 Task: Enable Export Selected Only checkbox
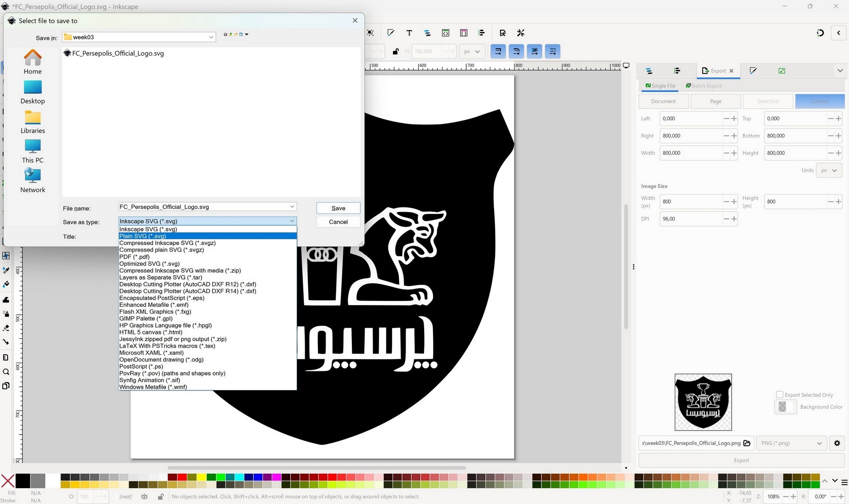point(779,395)
